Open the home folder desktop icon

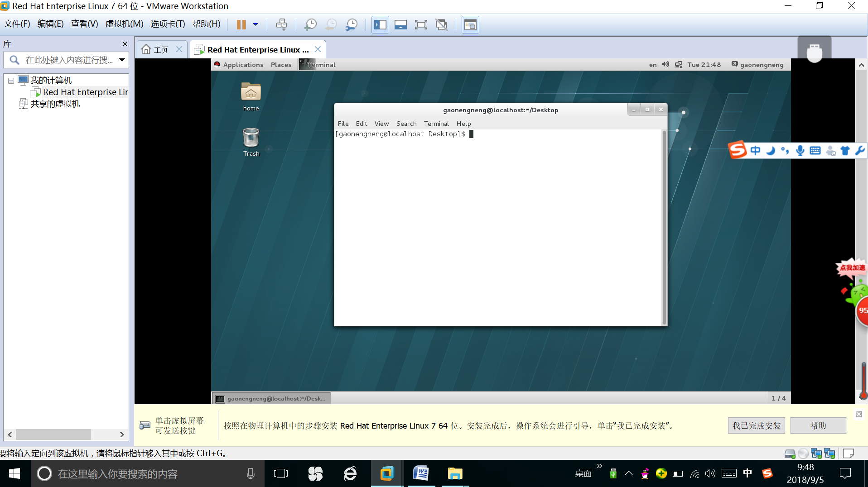pyautogui.click(x=251, y=97)
